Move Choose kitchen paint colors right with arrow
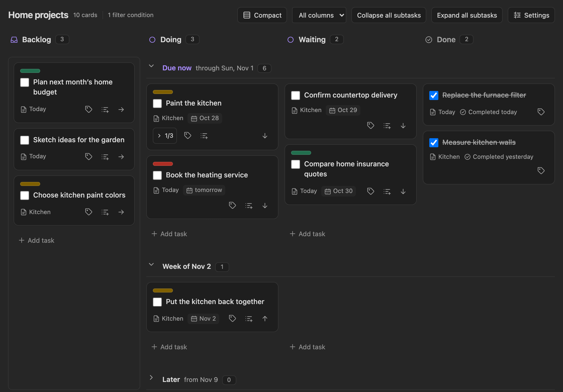 coord(121,212)
